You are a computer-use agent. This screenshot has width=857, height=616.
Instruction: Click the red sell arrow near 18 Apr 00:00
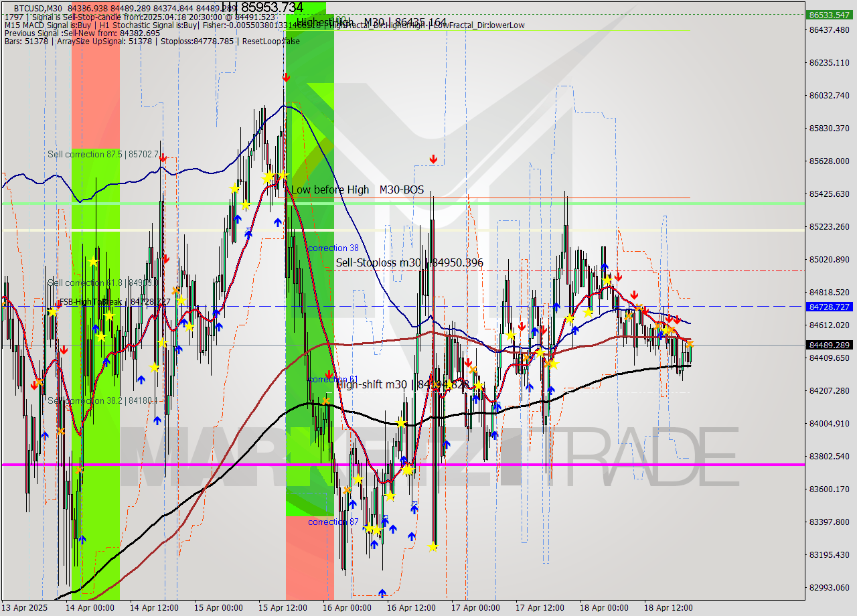(617, 276)
